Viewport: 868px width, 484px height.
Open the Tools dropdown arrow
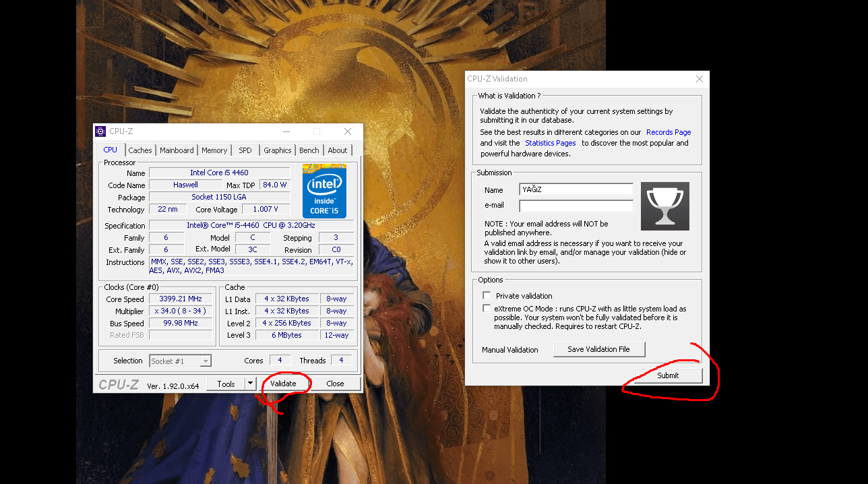tap(250, 384)
